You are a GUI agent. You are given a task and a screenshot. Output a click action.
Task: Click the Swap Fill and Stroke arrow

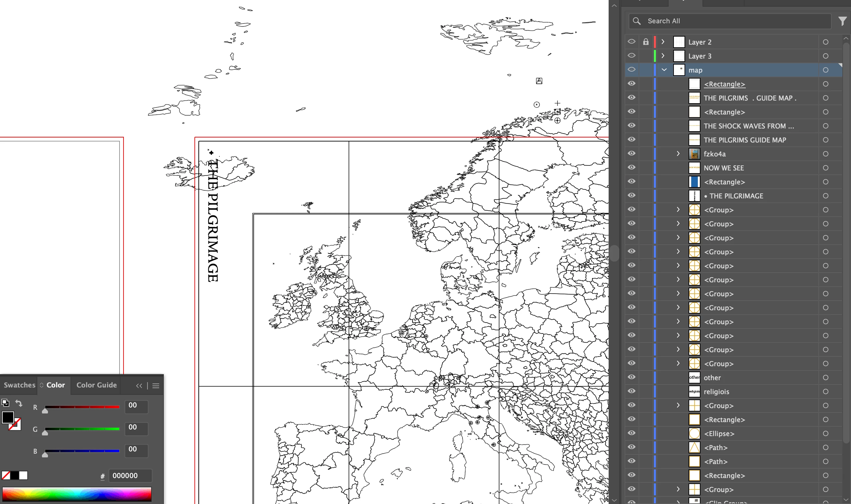point(19,403)
